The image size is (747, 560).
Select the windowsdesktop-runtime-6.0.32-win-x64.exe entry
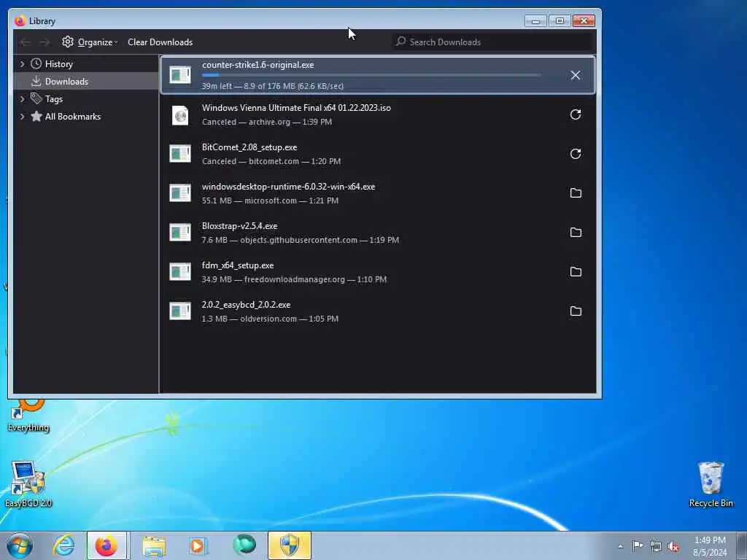tap(378, 192)
